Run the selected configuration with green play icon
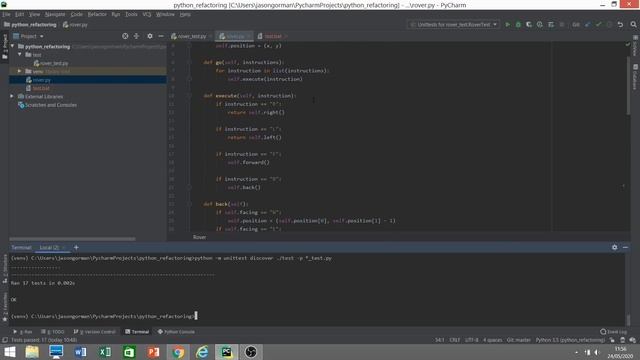640x360 pixels. 507,24
